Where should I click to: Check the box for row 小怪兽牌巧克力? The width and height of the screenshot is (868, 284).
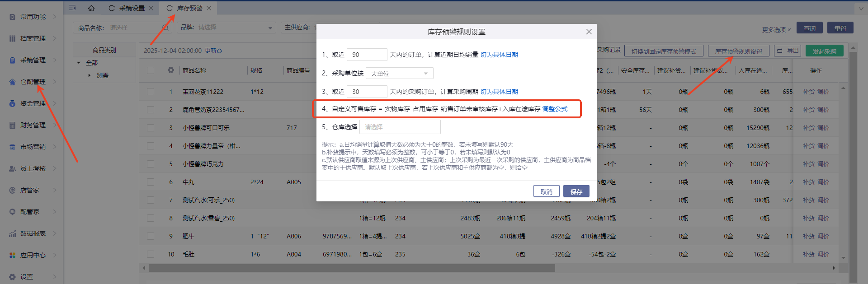(151, 164)
